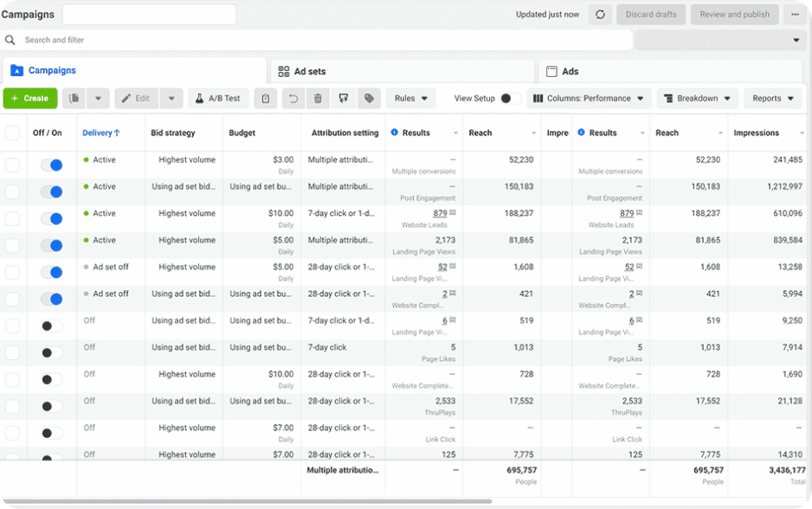
Task: Switch to the Ads tab
Action: 671,72
